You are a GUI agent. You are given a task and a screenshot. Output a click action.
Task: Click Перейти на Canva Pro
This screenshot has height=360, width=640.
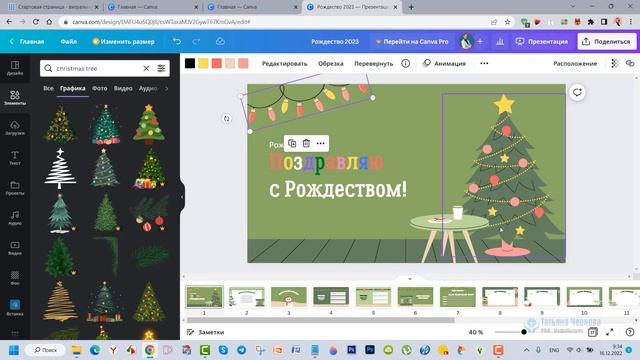[x=412, y=42]
